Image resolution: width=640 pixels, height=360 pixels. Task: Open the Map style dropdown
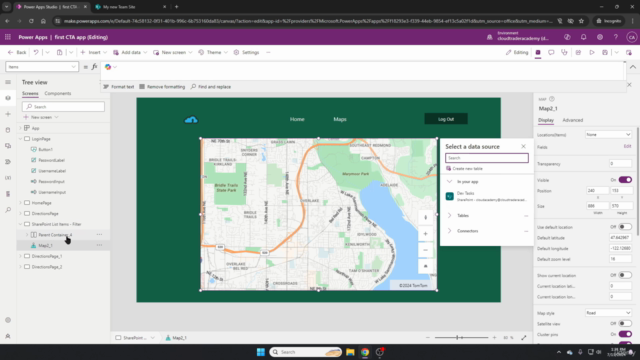click(x=608, y=313)
